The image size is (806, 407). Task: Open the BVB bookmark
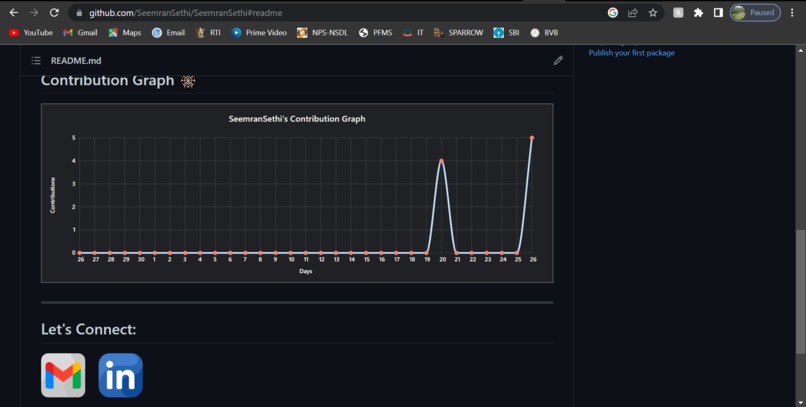click(544, 32)
